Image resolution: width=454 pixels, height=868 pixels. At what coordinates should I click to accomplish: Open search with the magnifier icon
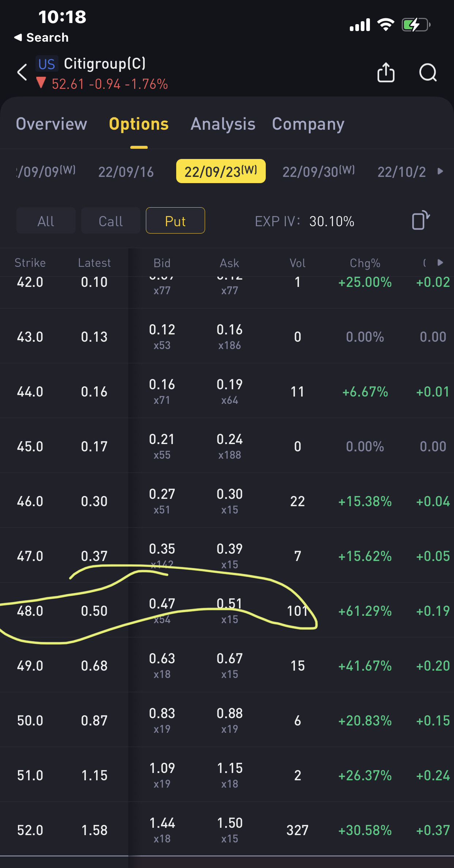(428, 72)
